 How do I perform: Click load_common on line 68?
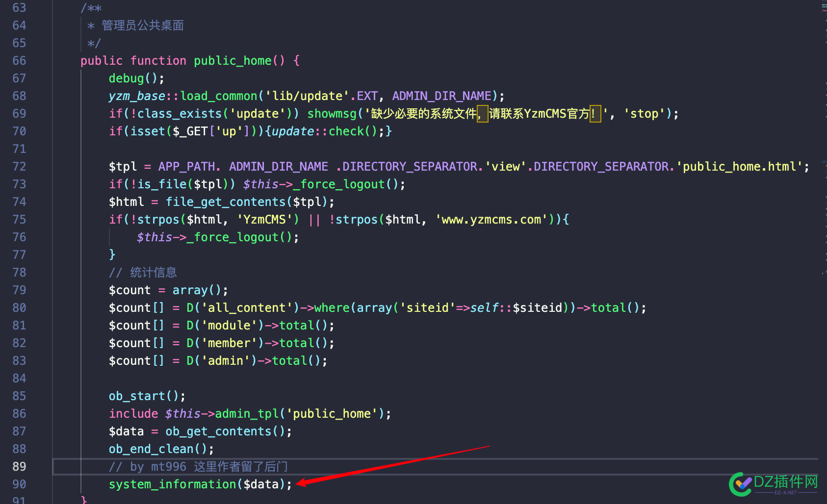[219, 96]
